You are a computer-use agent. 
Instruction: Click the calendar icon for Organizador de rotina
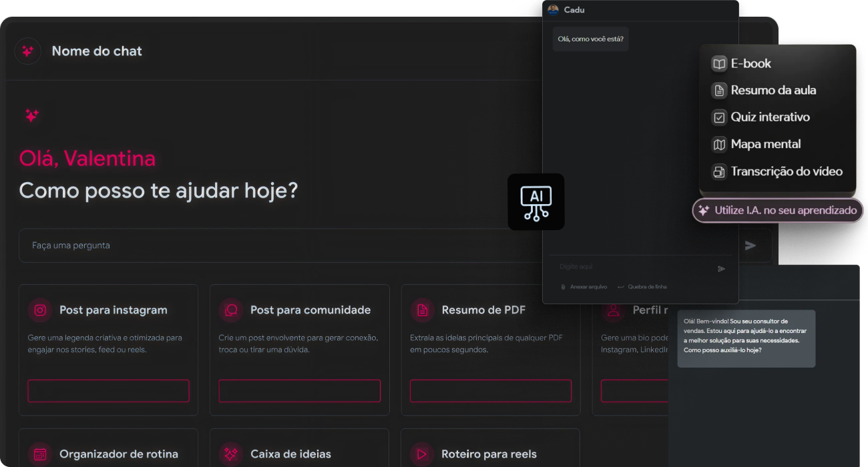pos(40,454)
